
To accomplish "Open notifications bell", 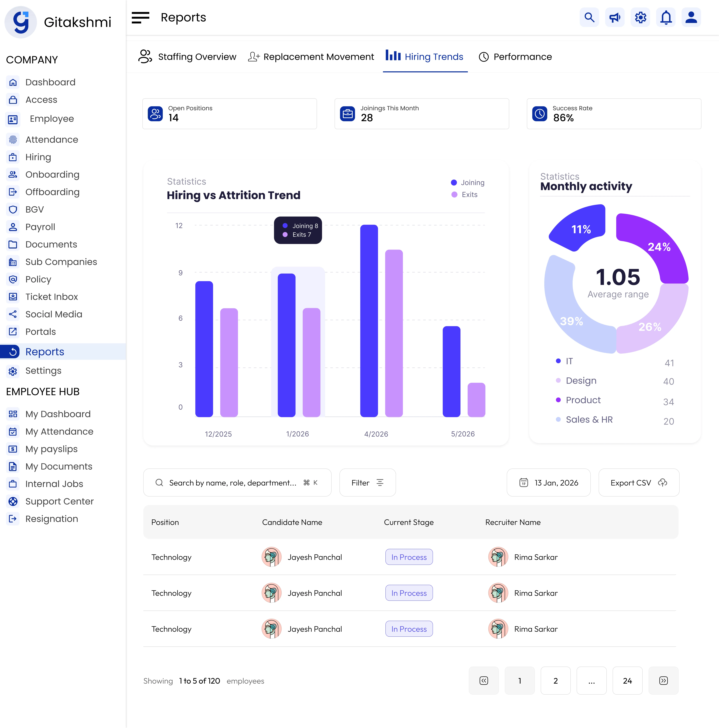I will pyautogui.click(x=666, y=17).
